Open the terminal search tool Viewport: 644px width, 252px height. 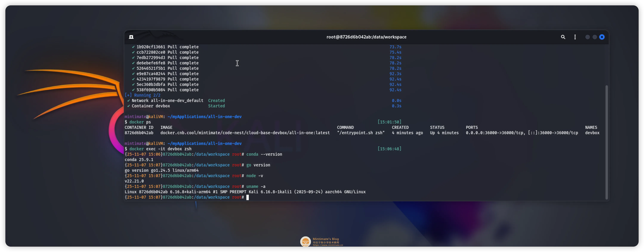click(563, 37)
